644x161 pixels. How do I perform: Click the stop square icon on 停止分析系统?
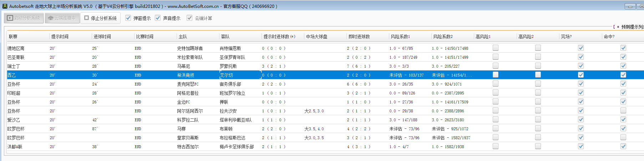point(86,18)
